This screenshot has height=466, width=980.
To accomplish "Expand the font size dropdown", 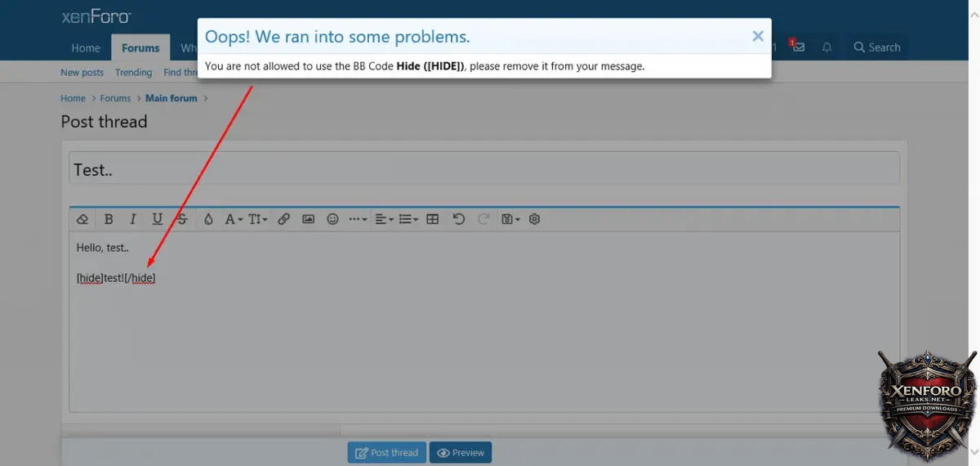I will pyautogui.click(x=258, y=219).
